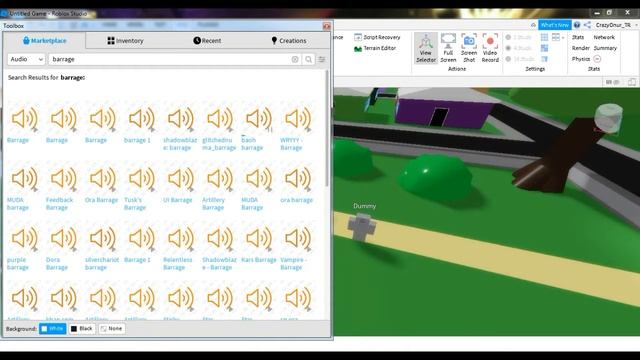This screenshot has height=360, width=640.
Task: Launch the Terrain Editor
Action: [375, 48]
